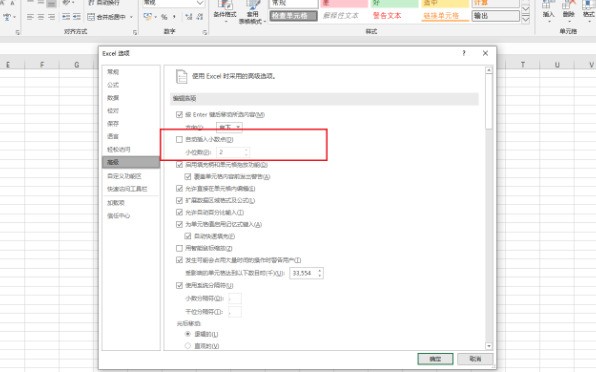The image size is (596, 372).
Task: Click the help question mark in dialog
Action: tap(464, 53)
